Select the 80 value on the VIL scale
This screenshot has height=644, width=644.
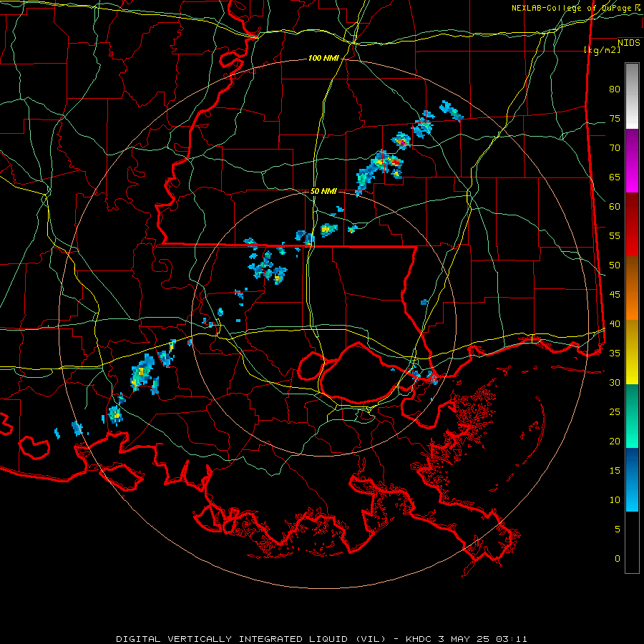pyautogui.click(x=615, y=89)
